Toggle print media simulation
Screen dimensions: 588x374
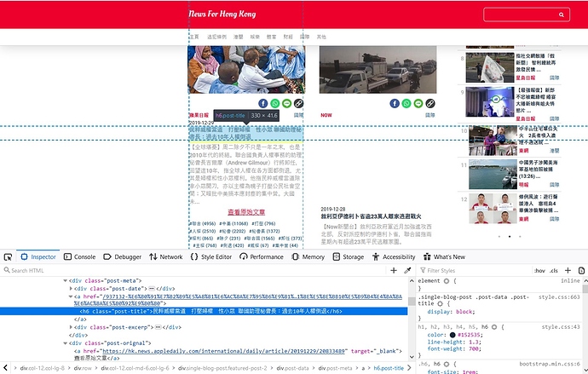coord(582,270)
